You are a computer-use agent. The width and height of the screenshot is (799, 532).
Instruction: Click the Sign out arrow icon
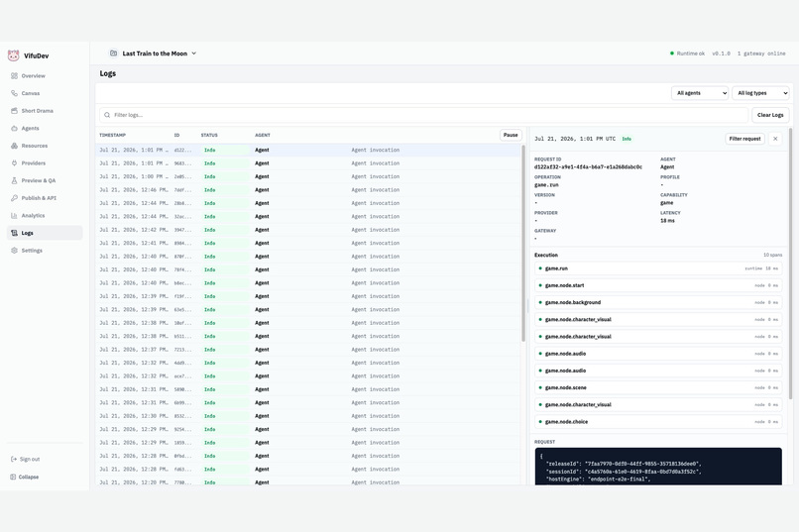coord(14,460)
